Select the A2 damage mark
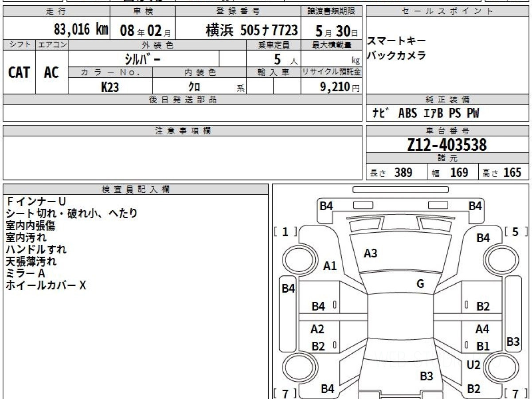The width and height of the screenshot is (532, 399). (x=317, y=329)
